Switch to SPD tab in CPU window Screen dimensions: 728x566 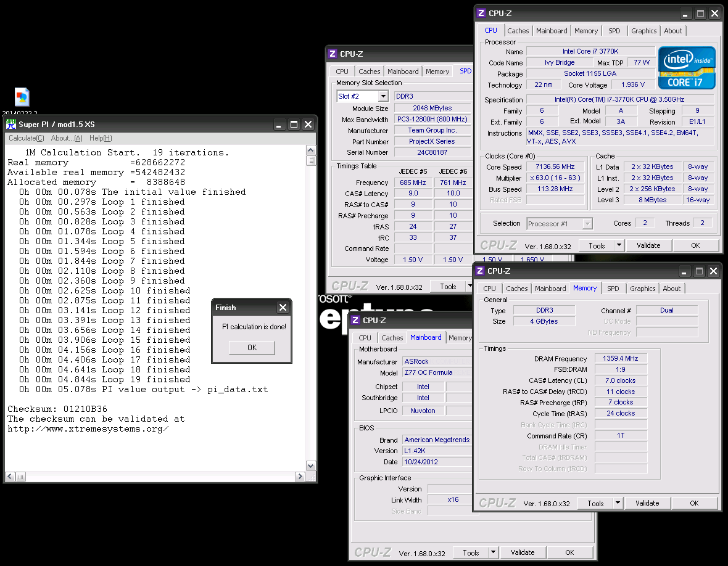tap(614, 31)
